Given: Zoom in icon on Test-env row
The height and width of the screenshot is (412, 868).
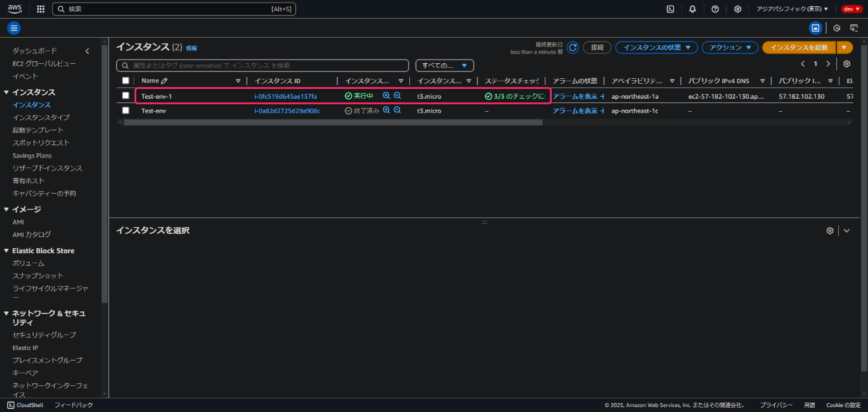Looking at the screenshot, I should point(386,110).
